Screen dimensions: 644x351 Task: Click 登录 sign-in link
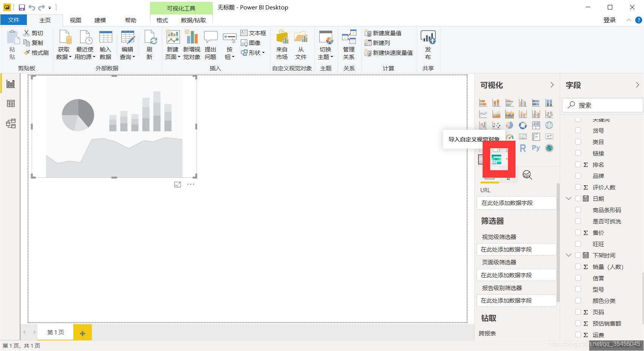click(610, 20)
